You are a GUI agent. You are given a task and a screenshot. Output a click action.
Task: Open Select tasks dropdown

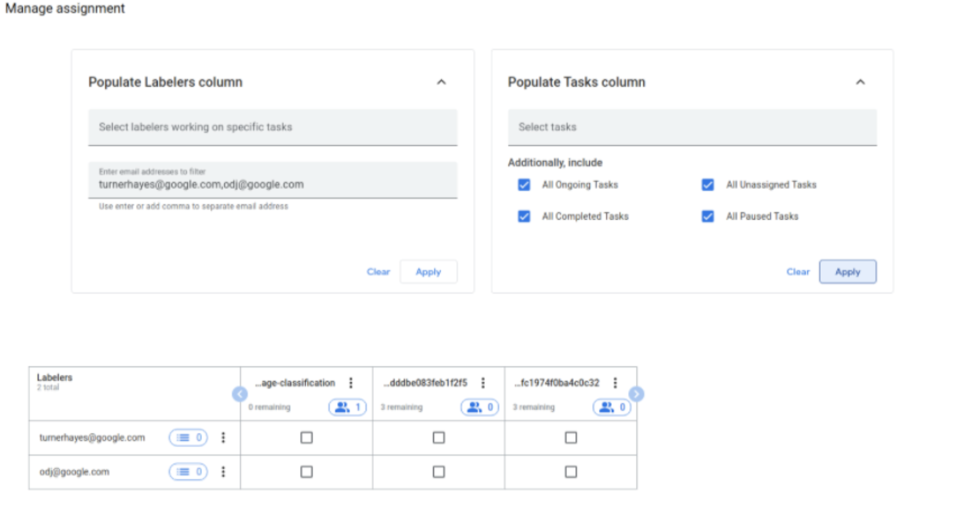[692, 127]
